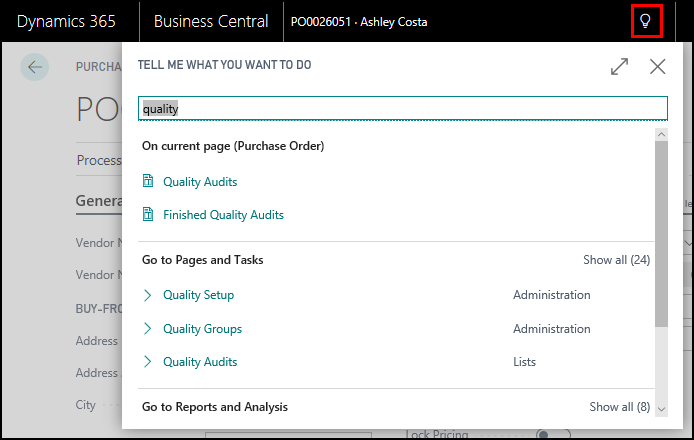Click the report icon beside the first Quality Audits
This screenshot has width=694, height=440.
pyautogui.click(x=148, y=182)
